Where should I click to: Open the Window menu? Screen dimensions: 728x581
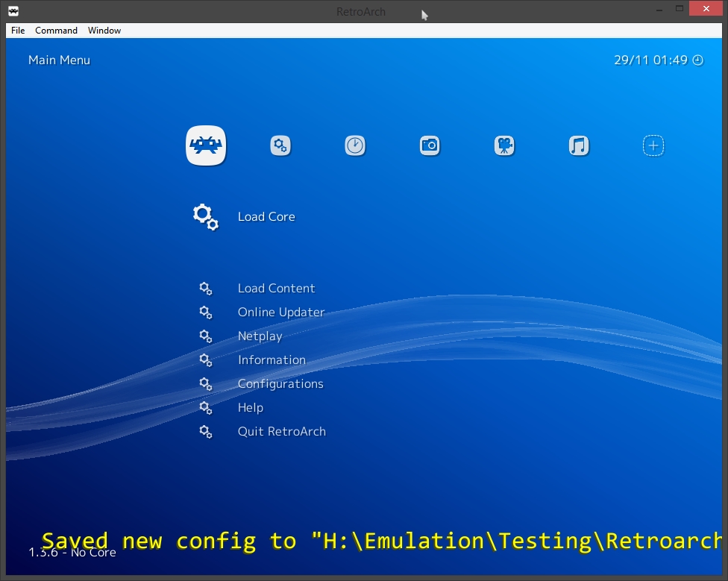pos(104,30)
